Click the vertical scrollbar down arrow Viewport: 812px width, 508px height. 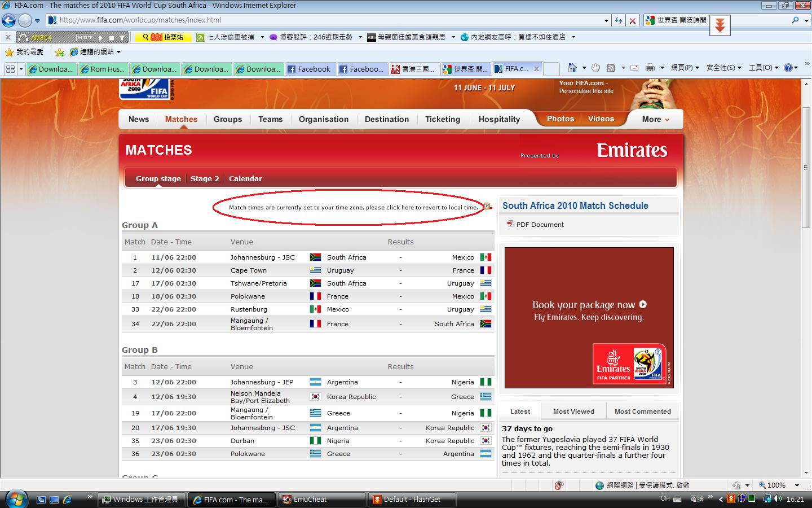806,473
